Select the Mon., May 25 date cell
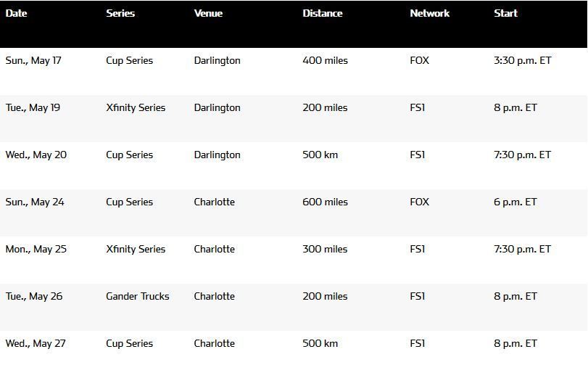Image resolution: width=588 pixels, height=386 pixels. point(36,249)
